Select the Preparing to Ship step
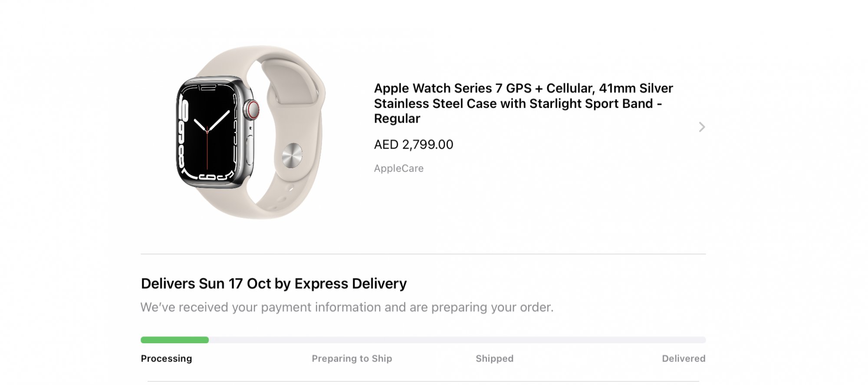The image size is (868, 385). tap(352, 358)
